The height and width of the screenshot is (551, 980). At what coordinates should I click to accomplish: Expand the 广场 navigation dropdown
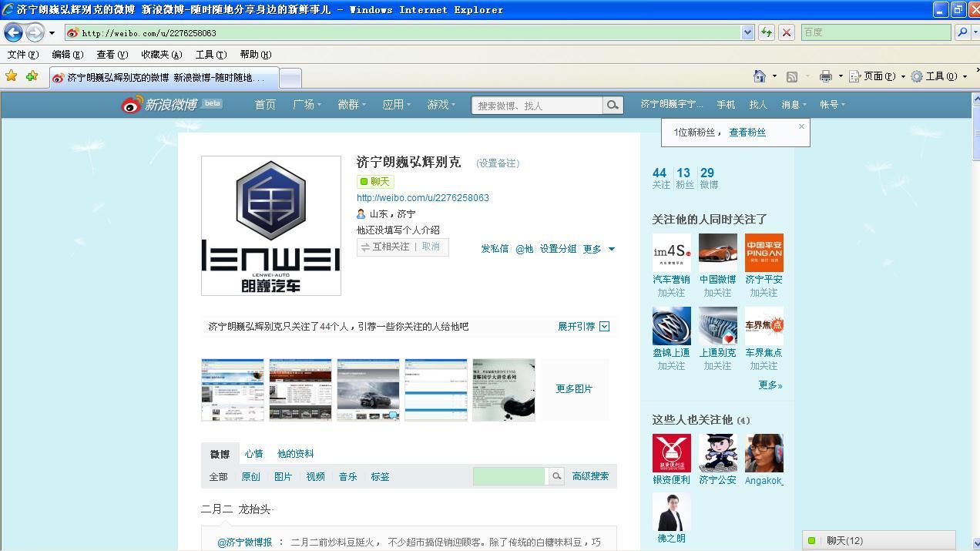[x=319, y=105]
